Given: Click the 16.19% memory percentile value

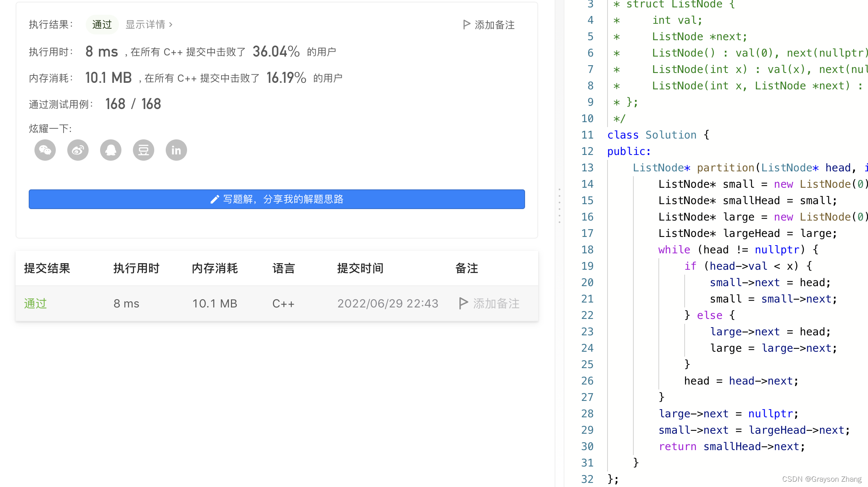Looking at the screenshot, I should tap(286, 77).
